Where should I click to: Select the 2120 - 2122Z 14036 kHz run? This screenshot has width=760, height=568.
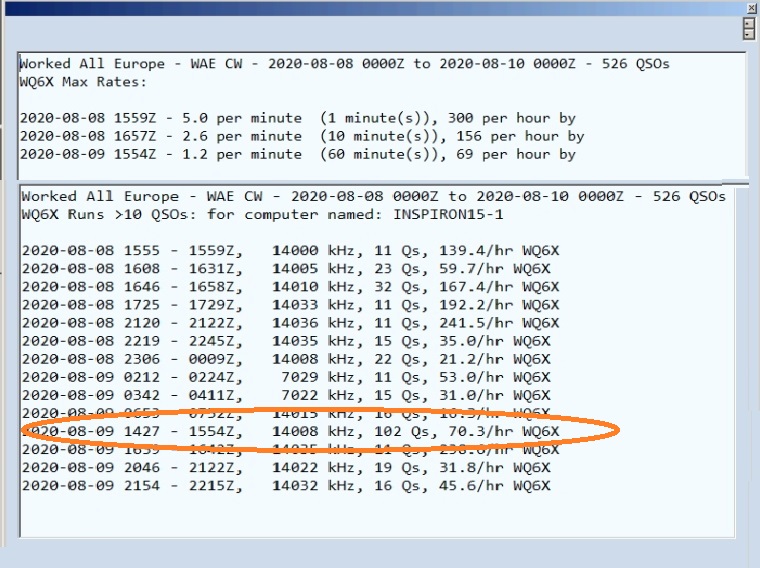coord(290,323)
